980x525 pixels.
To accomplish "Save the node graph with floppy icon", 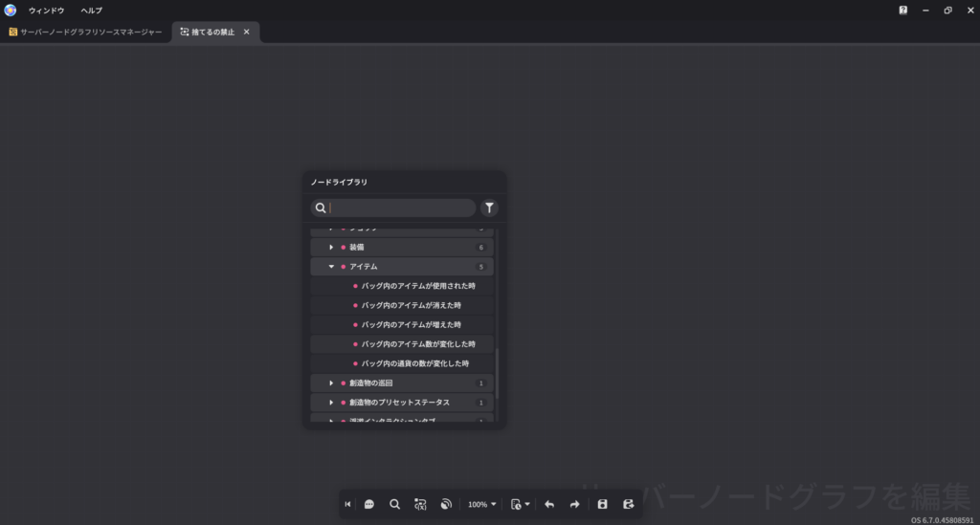I will [x=603, y=504].
